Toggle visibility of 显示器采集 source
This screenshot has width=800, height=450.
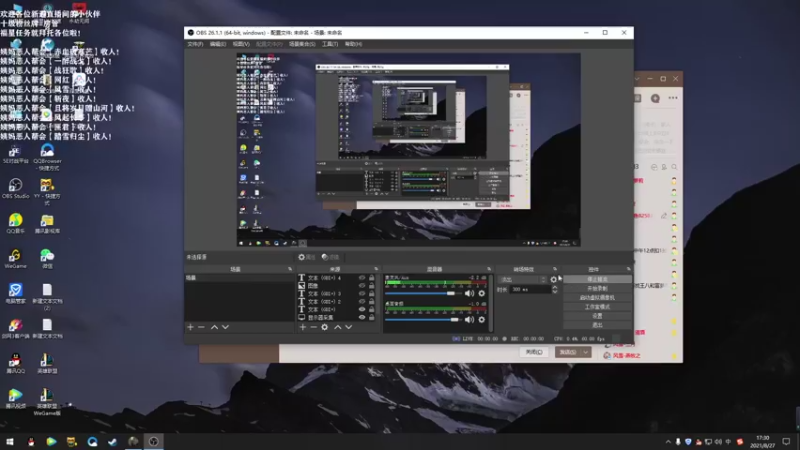coord(362,317)
